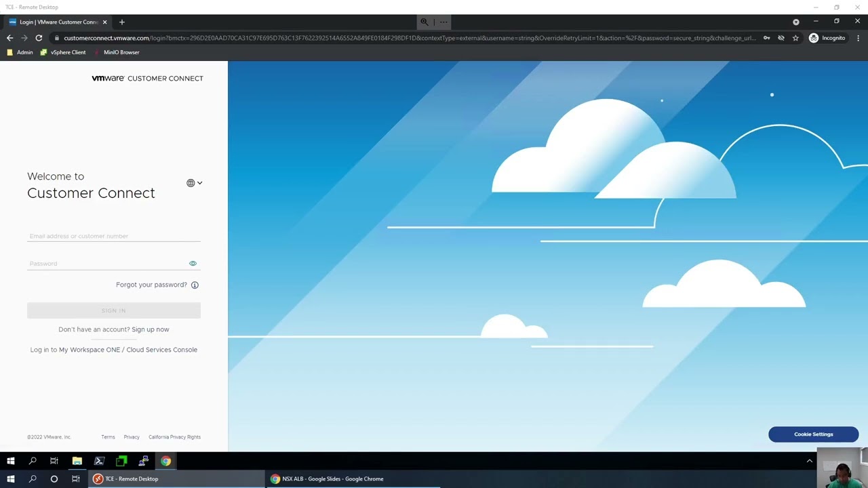Click the remote taskbar search magnifier
Viewport: 868px width, 488px height.
(33, 461)
